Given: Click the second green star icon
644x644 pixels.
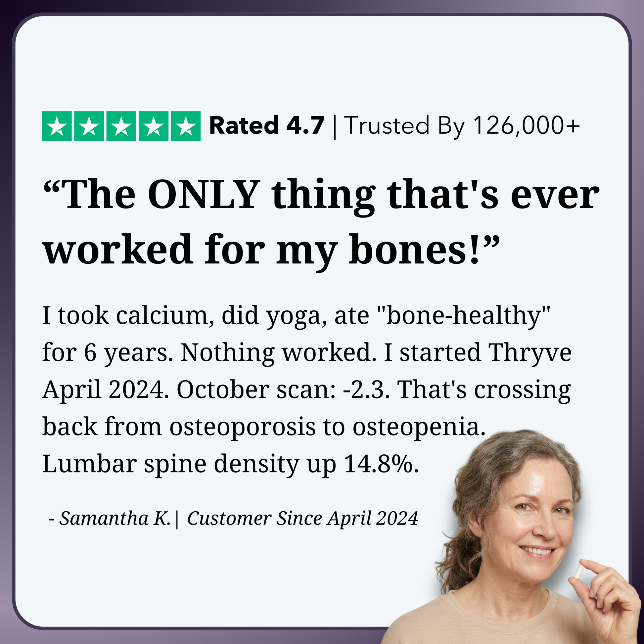Looking at the screenshot, I should [89, 126].
